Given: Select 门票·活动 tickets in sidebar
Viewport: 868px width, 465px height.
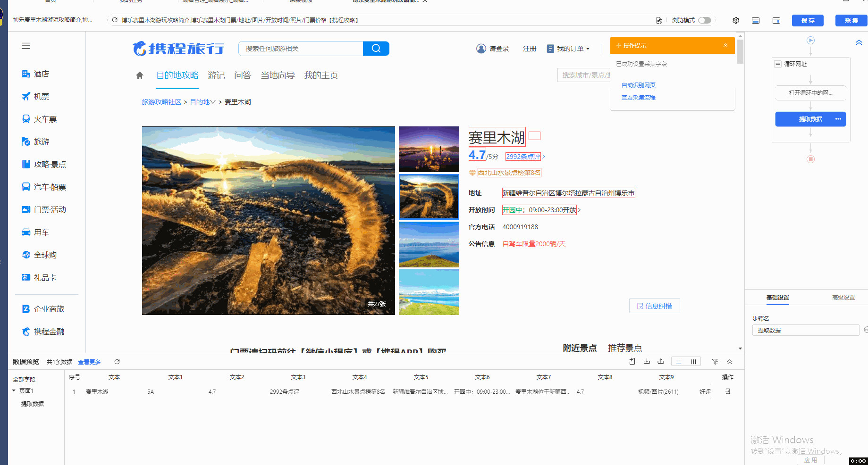Looking at the screenshot, I should [x=44, y=210].
